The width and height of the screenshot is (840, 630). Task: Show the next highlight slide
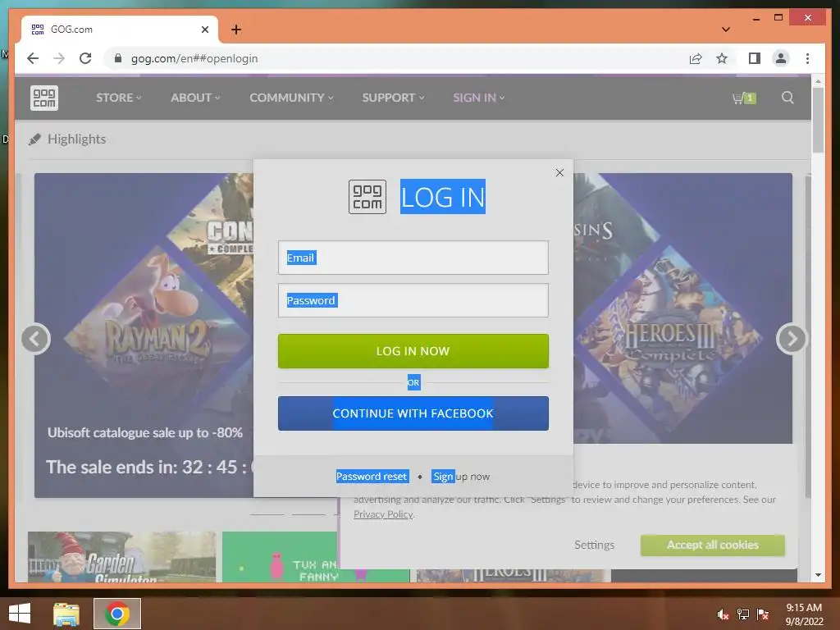click(792, 339)
